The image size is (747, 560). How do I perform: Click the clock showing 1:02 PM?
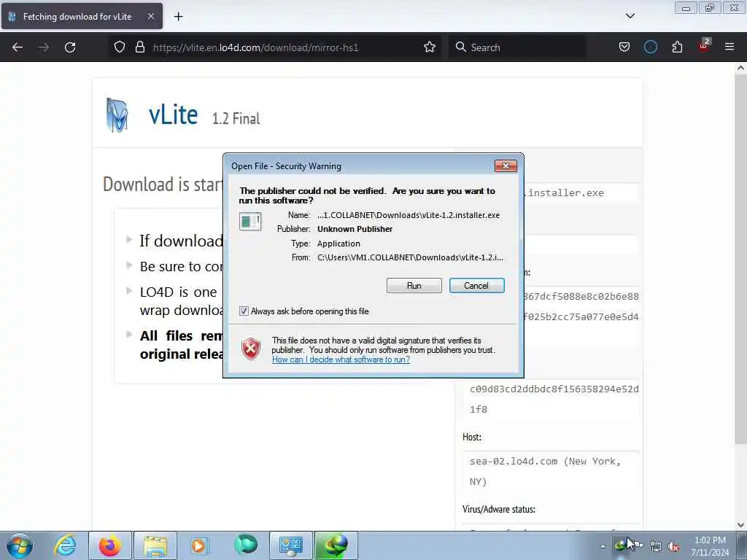coord(710,546)
